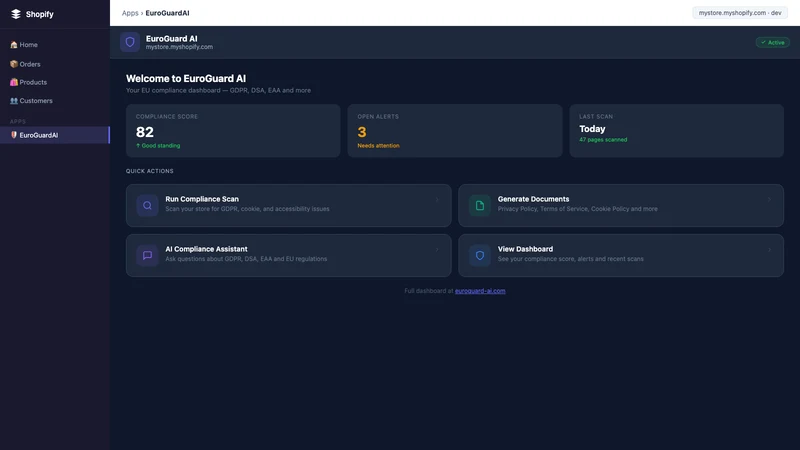Open the Open Alerts card
The width and height of the screenshot is (800, 450).
(x=455, y=131)
